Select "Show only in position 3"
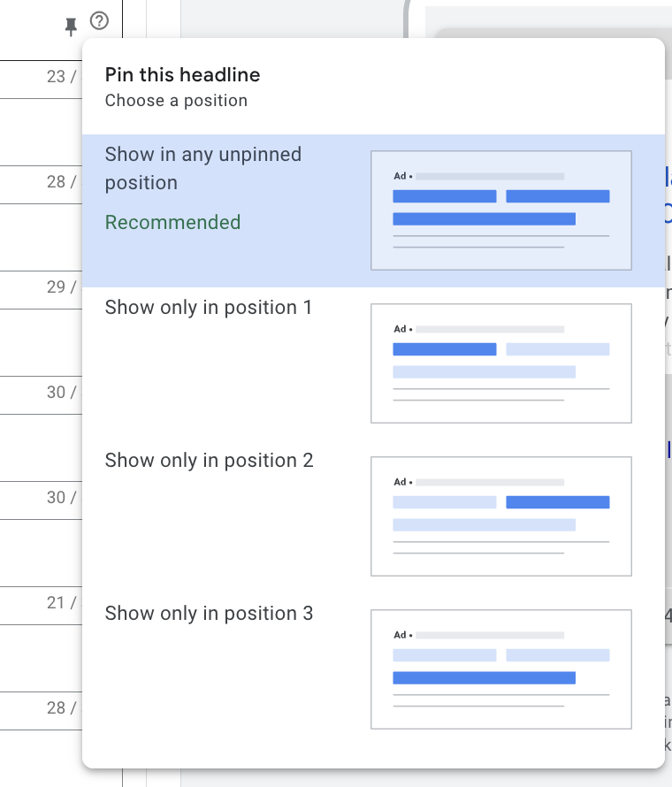Screen dimensions: 672x787 coord(209,614)
